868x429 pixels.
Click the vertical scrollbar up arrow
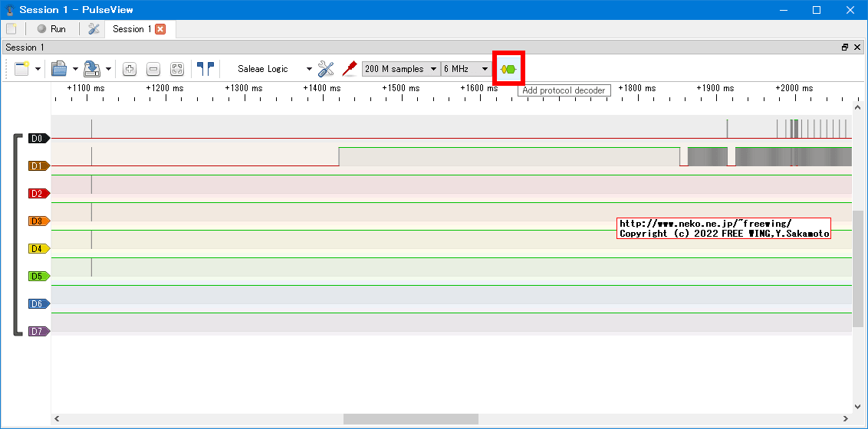pos(857,106)
